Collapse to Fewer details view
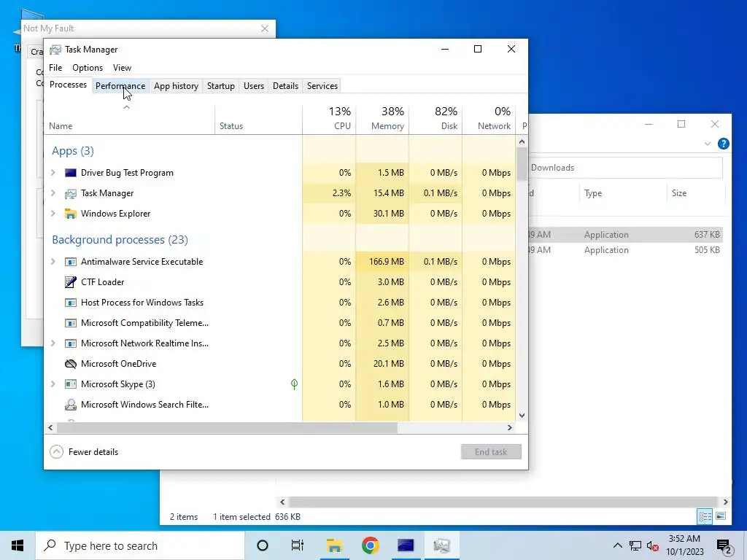The height and width of the screenshot is (560, 747). (85, 452)
